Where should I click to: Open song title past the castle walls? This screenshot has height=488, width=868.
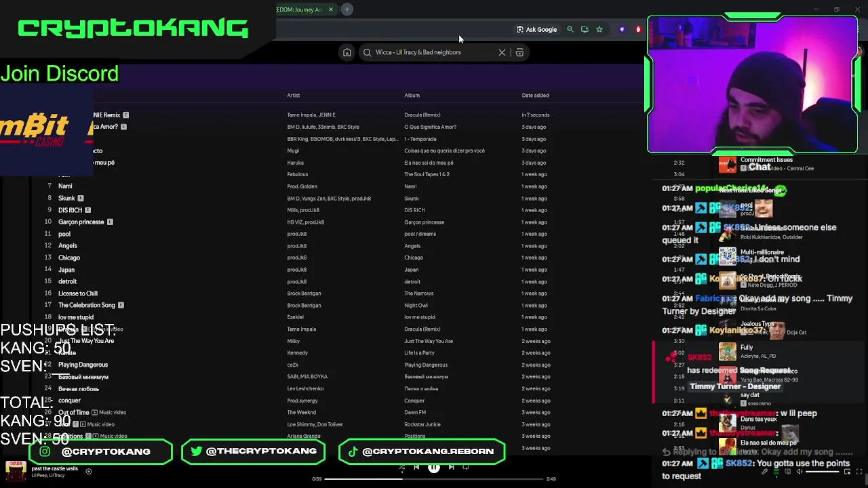55,468
